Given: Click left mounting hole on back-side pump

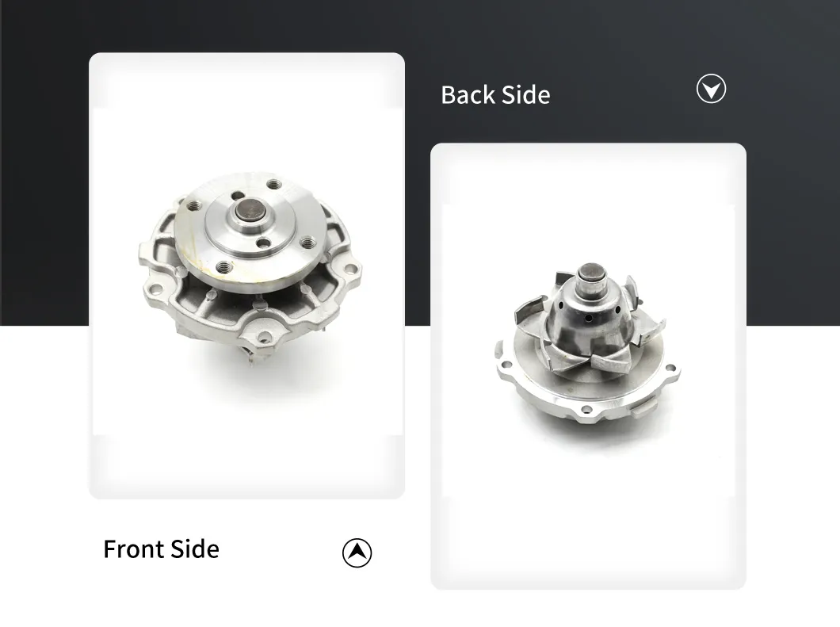Looking at the screenshot, I should 505,365.
